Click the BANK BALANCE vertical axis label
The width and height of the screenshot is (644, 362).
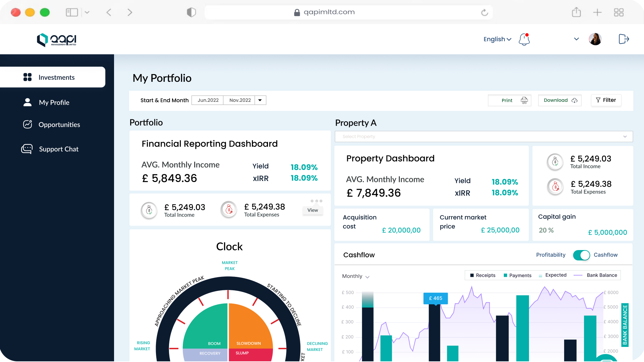[x=625, y=325]
